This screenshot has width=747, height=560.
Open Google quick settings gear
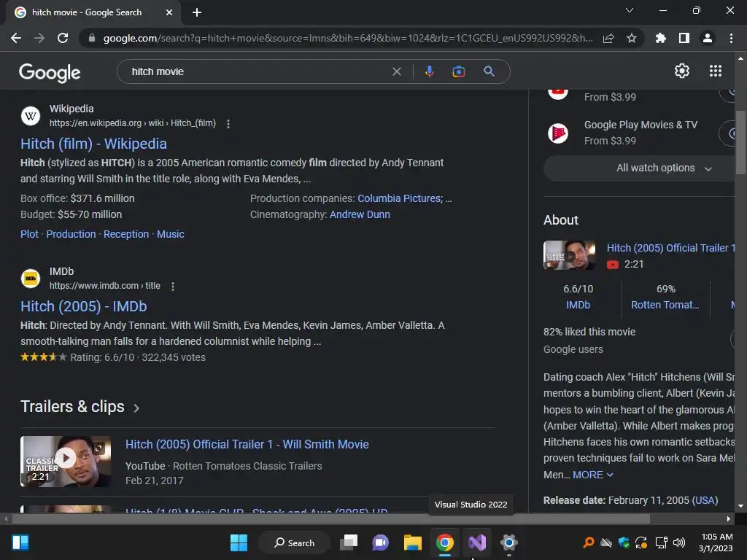click(x=682, y=71)
